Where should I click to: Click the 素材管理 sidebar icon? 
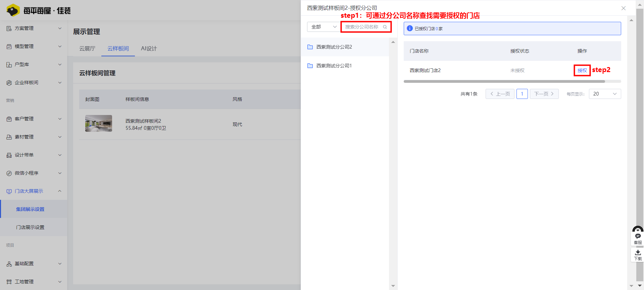coord(9,137)
